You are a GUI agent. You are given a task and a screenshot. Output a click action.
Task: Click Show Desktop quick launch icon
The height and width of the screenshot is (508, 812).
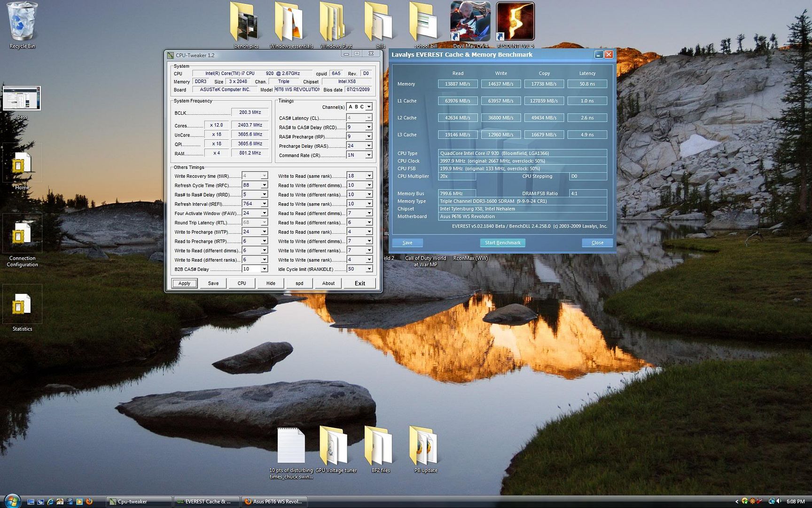coord(31,502)
